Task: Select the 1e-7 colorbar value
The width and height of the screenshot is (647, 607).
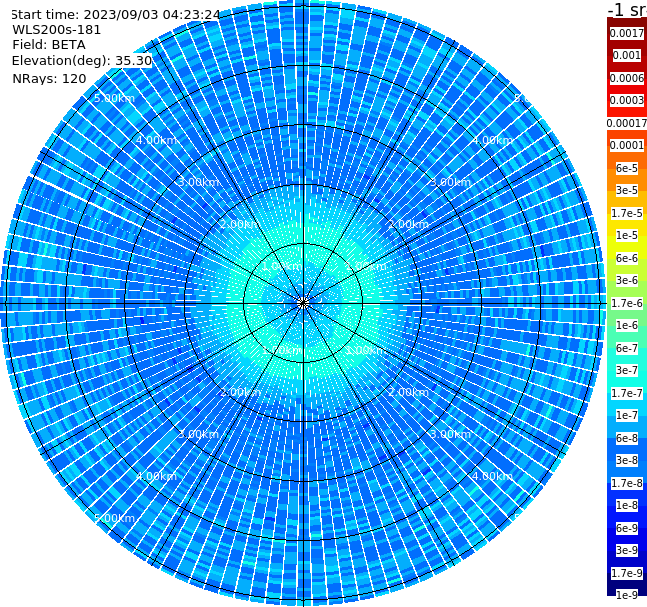Action: tap(627, 415)
